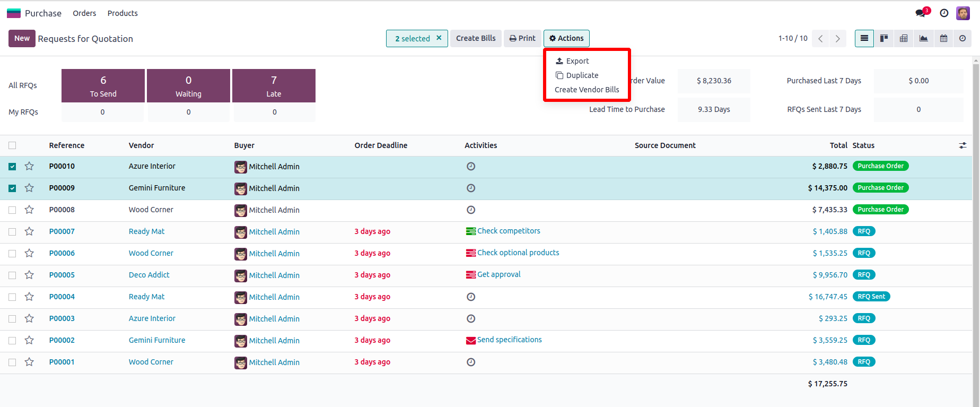980x407 pixels.
Task: Open the Graph view
Action: click(924, 38)
